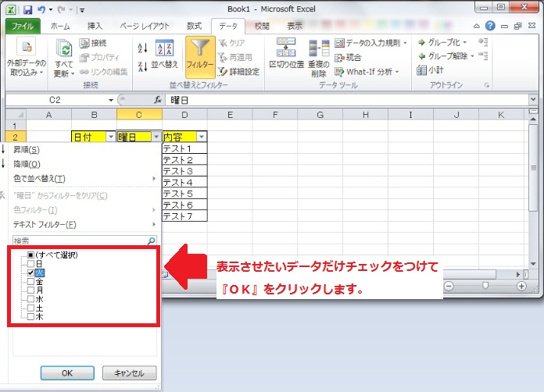
Task: Sort ascending with the A-Z ribbon icon
Action: [x=142, y=48]
